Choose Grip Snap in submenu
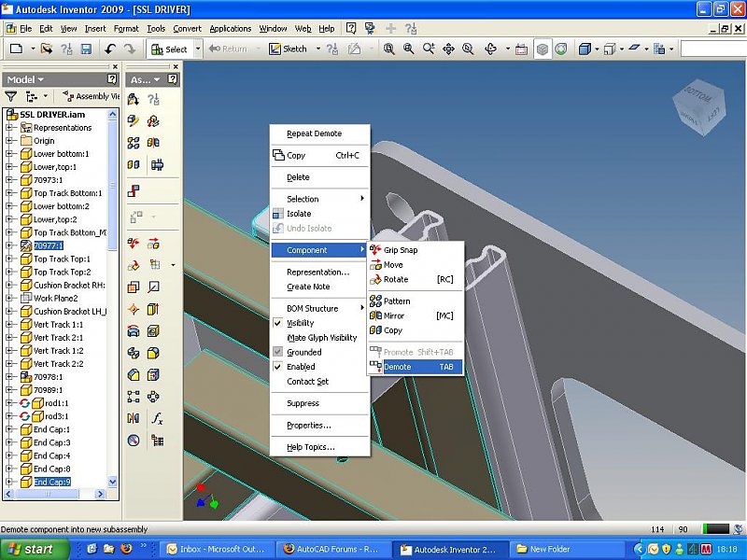Screen dimensions: 747x560 [415, 250]
